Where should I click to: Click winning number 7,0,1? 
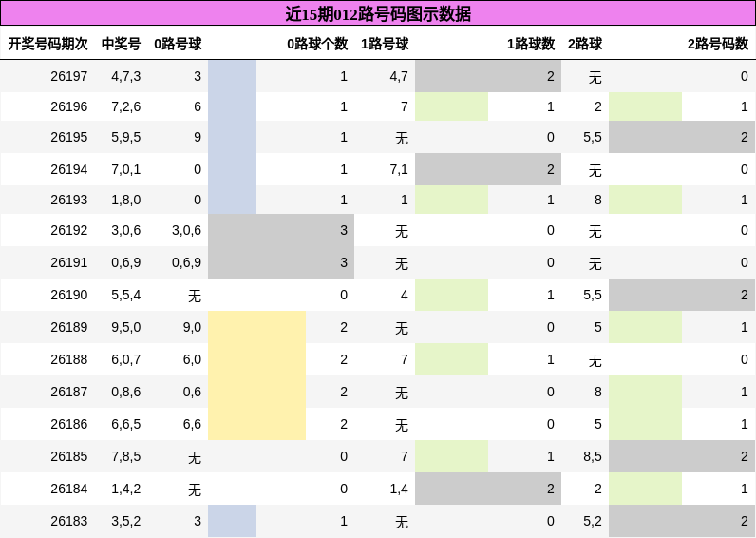coord(125,169)
